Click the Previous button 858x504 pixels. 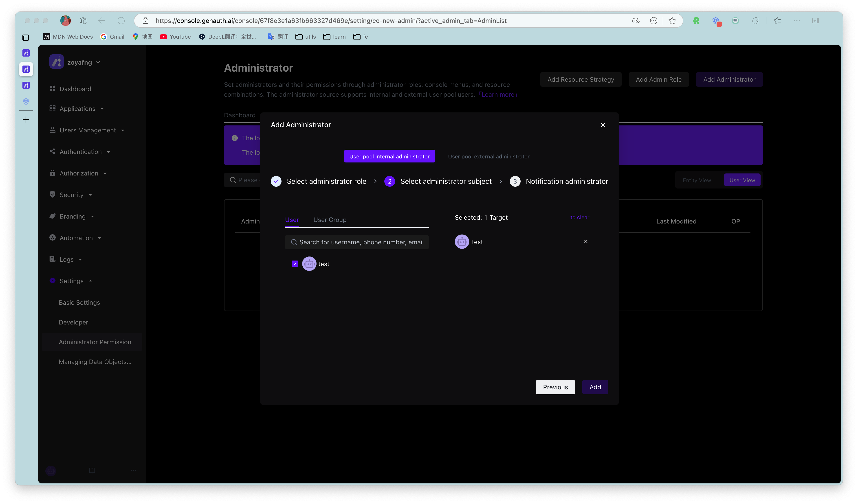[x=555, y=387]
